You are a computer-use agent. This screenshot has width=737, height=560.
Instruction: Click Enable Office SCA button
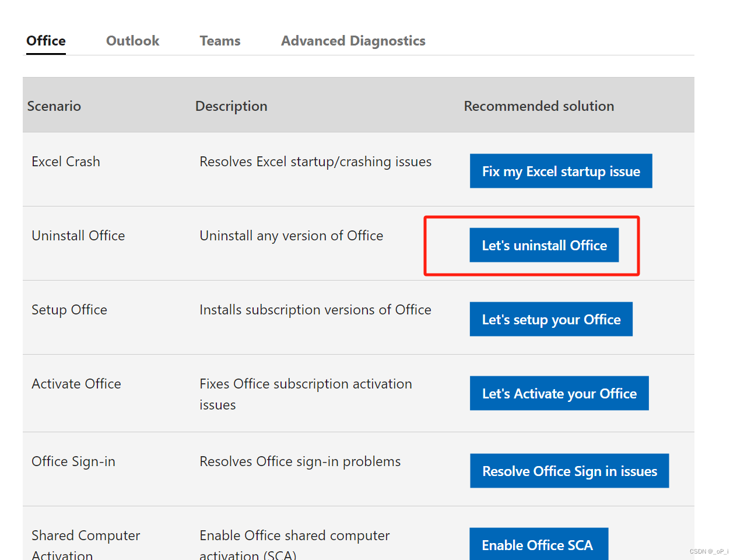[539, 545]
